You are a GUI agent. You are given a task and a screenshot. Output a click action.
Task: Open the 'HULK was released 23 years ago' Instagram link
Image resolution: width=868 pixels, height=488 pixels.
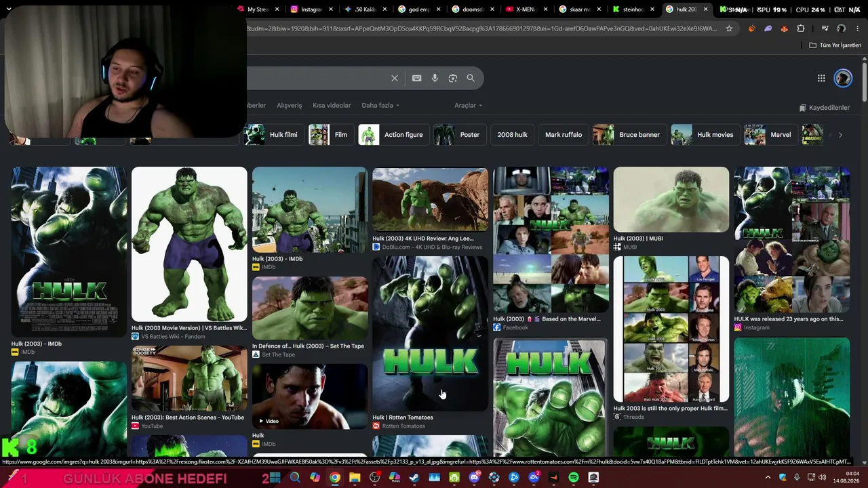coord(789,319)
